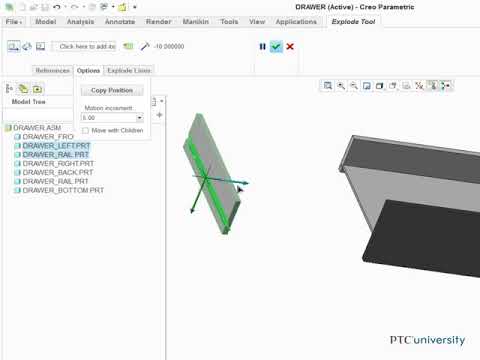
Task: Click the Zoom Out magnifier icon
Action: pos(354,86)
